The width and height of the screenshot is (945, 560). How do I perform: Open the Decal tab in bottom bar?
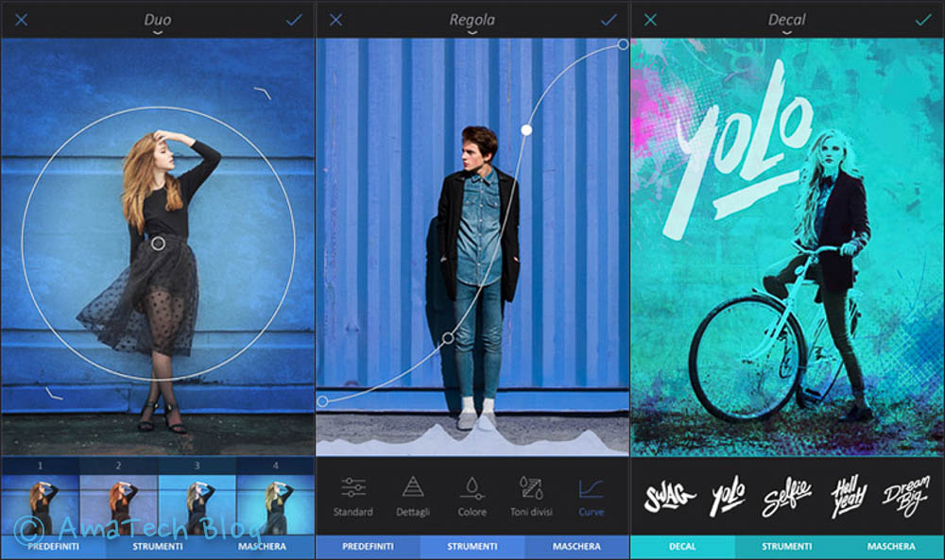pyautogui.click(x=682, y=546)
